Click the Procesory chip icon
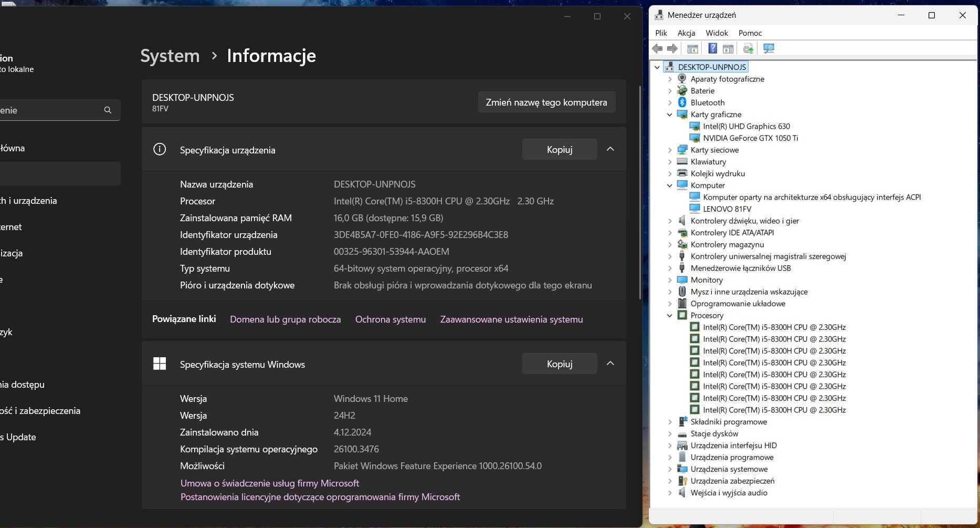Viewport: 980px width, 528px height. tap(682, 315)
